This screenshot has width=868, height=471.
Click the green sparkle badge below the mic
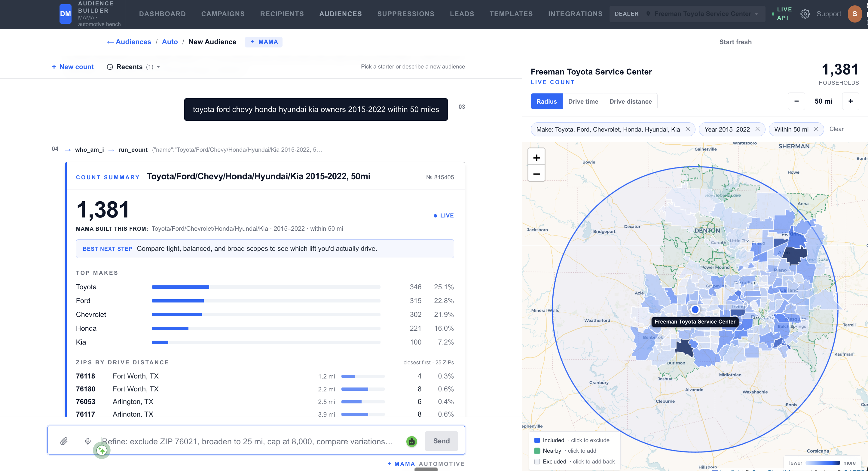pyautogui.click(x=101, y=450)
